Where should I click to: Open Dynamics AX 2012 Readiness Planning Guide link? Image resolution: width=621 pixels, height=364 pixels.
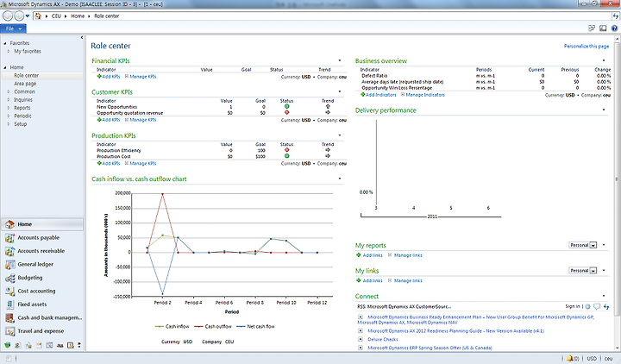click(x=456, y=331)
